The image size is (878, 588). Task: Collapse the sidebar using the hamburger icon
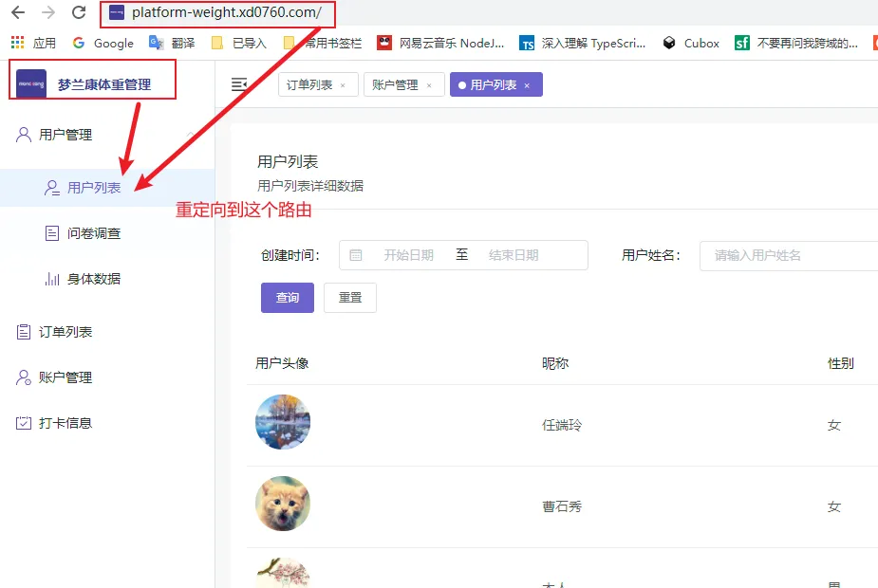coord(241,84)
